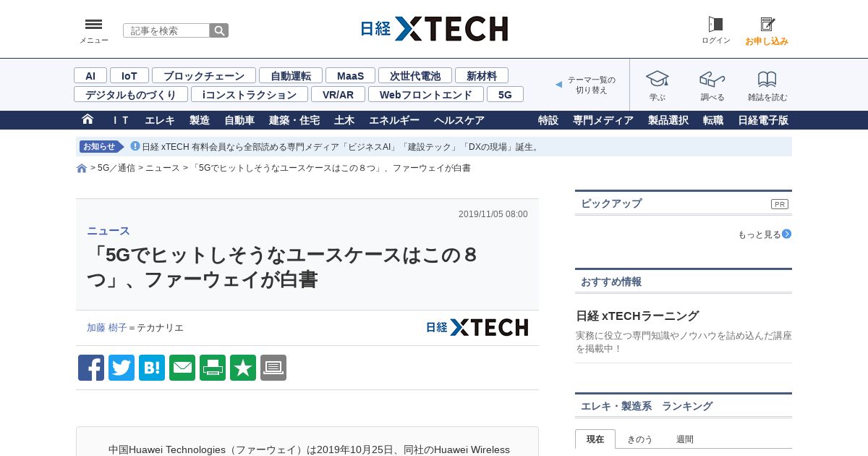Screen dimensions: 868x456
Task: Click the Nikkei xTECH header logo
Action: (x=434, y=29)
